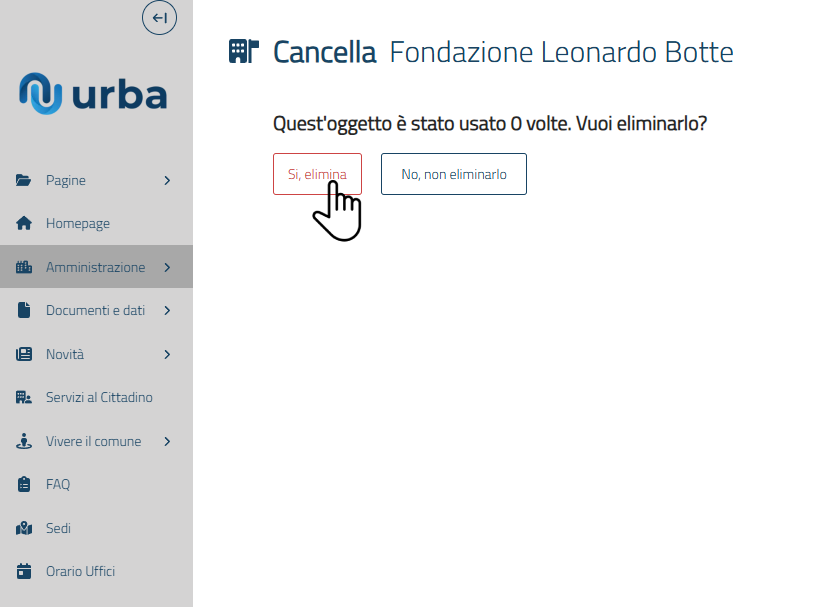The width and height of the screenshot is (826, 607).
Task: Cancel with No, non eliminarlo
Action: [454, 174]
